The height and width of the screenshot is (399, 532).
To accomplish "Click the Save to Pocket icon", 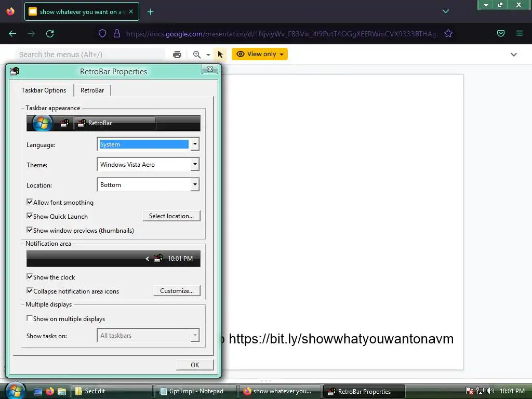I will point(501,33).
